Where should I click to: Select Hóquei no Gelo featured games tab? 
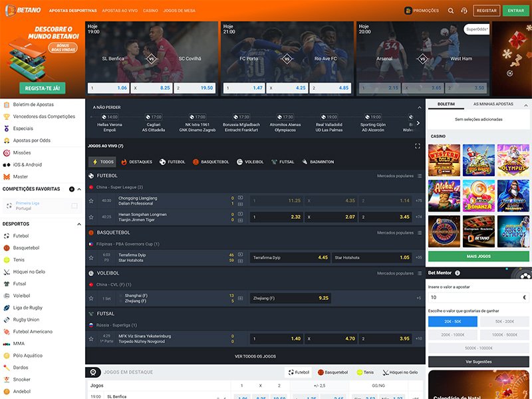tap(400, 372)
